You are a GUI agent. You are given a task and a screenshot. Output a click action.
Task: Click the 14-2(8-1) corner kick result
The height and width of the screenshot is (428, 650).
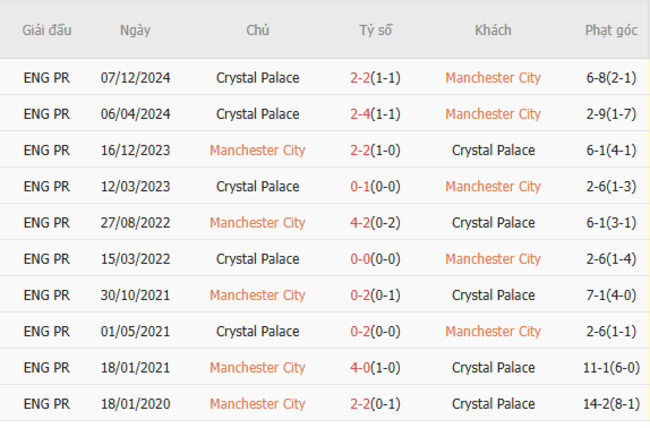pos(611,404)
